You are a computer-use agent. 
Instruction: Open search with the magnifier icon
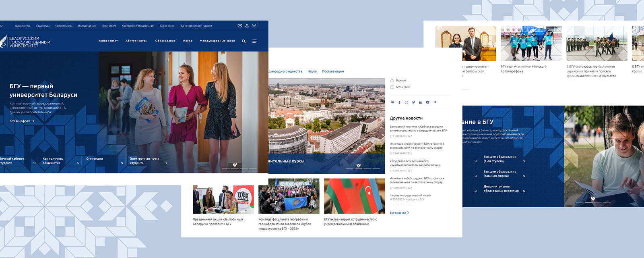[x=244, y=41]
